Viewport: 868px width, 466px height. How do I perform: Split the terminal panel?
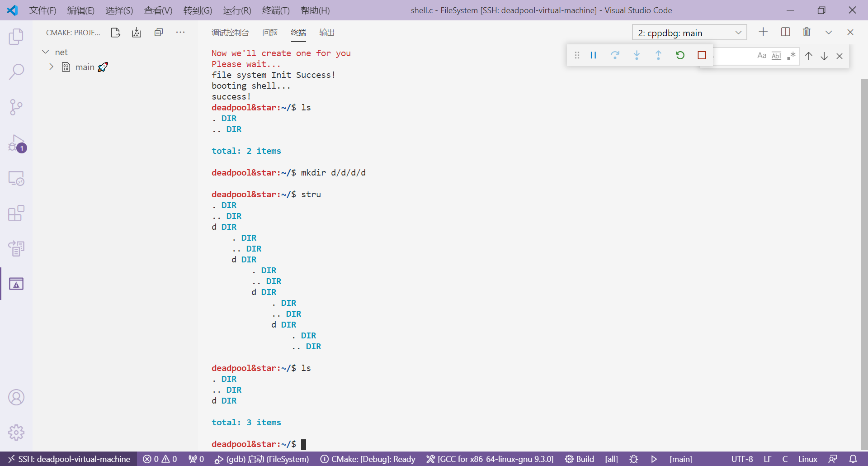click(x=786, y=32)
